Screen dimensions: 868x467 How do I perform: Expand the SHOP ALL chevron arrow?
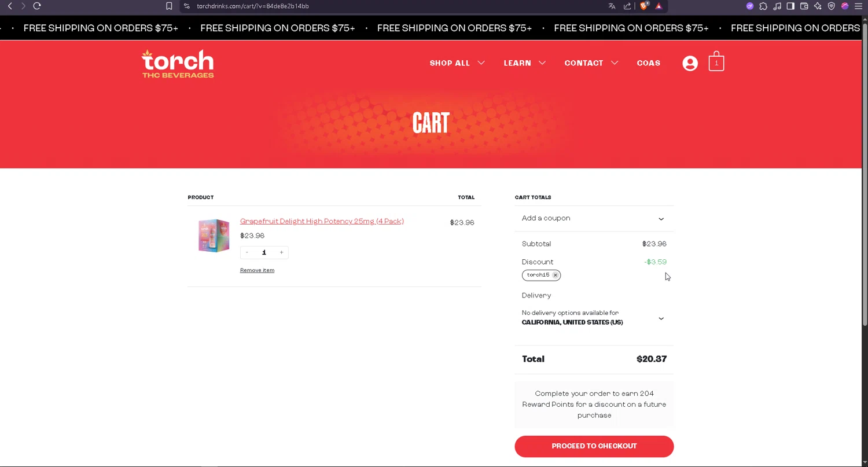click(481, 63)
